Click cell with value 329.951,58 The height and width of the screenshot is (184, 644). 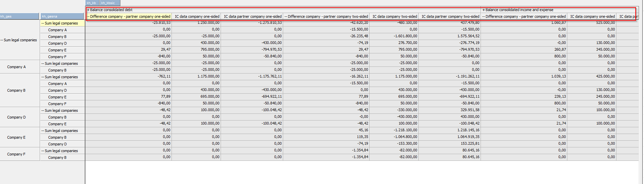pyautogui.click(x=450, y=110)
